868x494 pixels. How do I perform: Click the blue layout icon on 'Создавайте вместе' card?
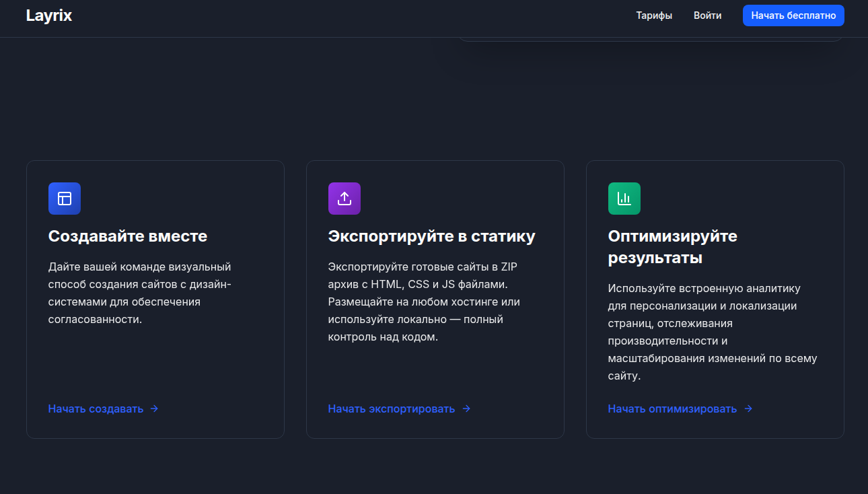coord(64,199)
